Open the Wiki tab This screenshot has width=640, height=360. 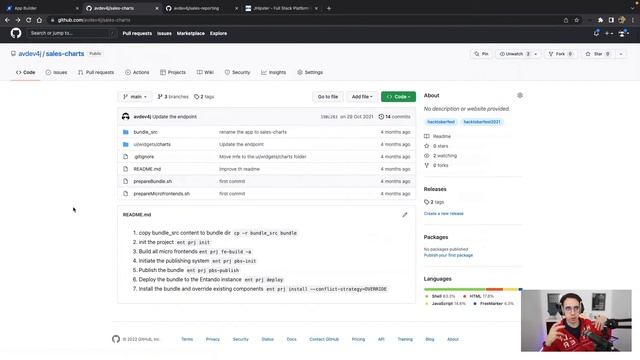(205, 72)
